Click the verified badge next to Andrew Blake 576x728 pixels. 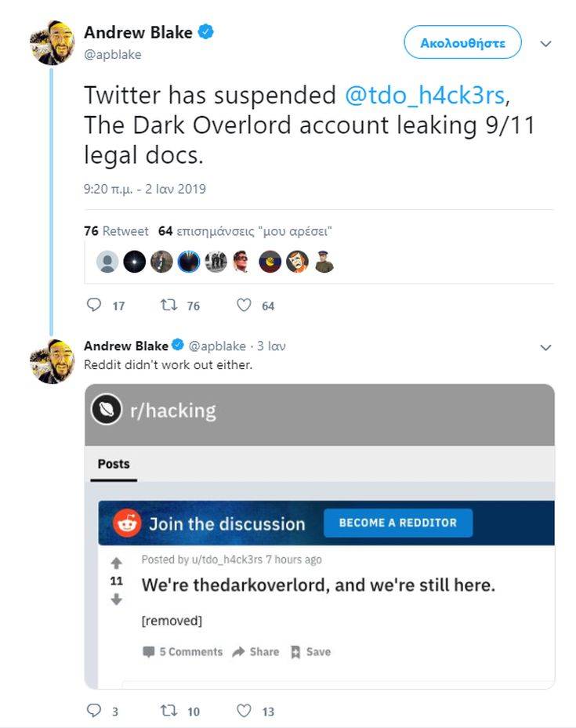click(x=206, y=32)
